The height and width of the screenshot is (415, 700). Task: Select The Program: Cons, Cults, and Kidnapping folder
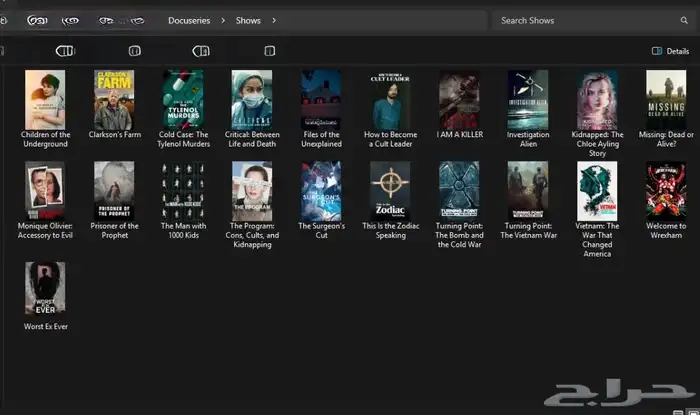coord(252,205)
